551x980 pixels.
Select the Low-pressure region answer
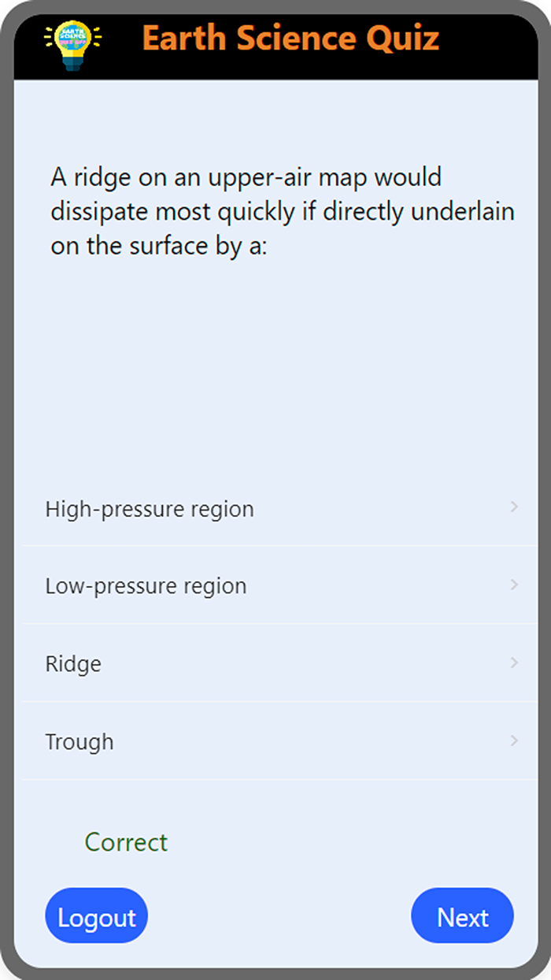(x=148, y=585)
